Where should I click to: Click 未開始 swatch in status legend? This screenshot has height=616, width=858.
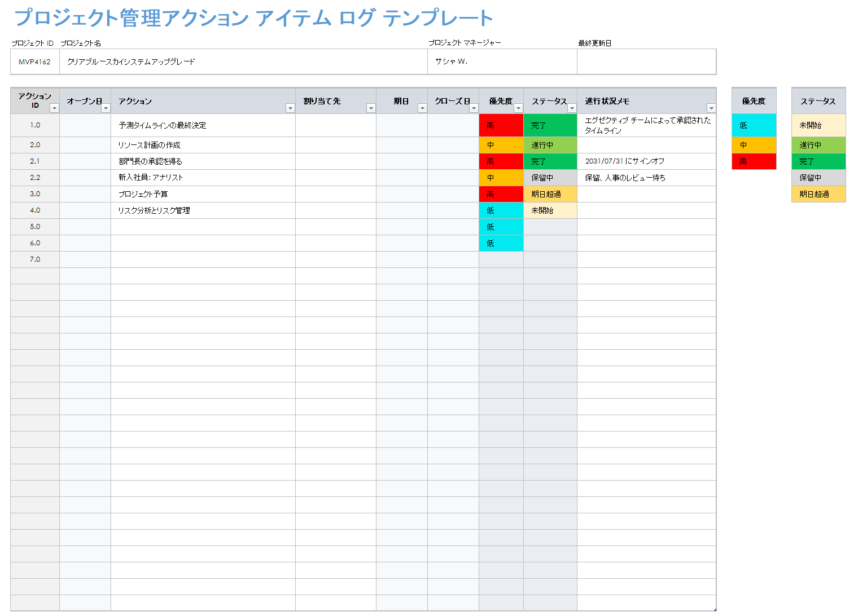pyautogui.click(x=818, y=125)
